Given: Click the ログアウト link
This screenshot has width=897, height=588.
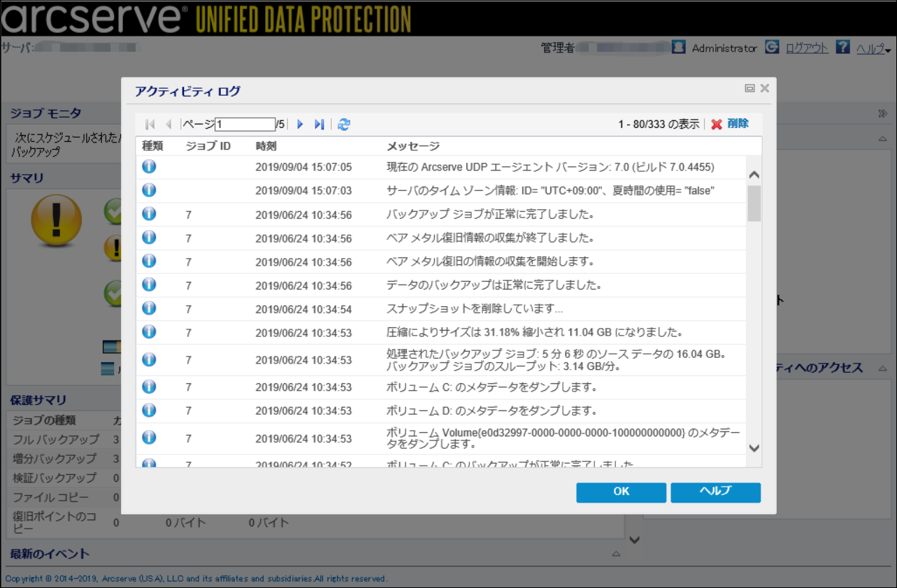Looking at the screenshot, I should pyautogui.click(x=808, y=48).
